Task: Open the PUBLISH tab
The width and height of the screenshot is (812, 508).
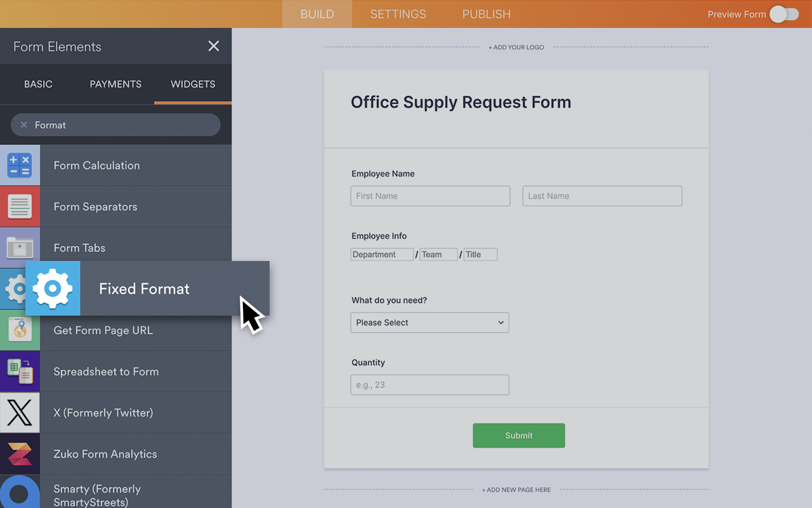Action: click(486, 14)
